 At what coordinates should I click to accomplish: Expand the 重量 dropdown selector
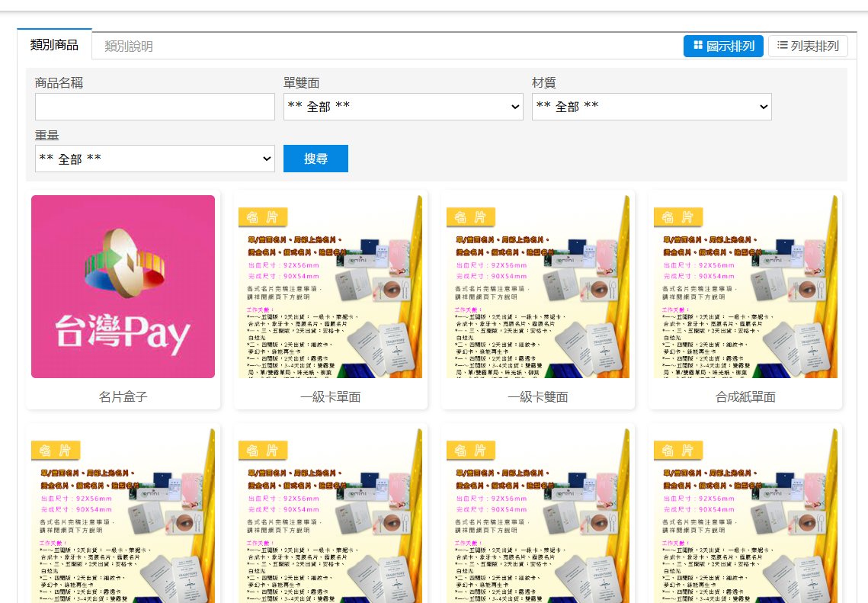coord(155,159)
